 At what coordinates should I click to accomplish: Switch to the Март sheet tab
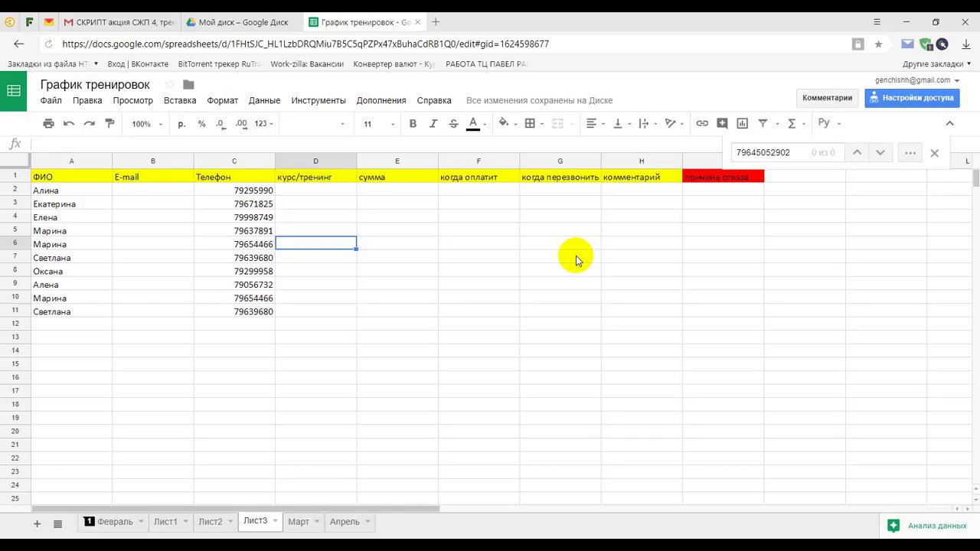pyautogui.click(x=299, y=522)
